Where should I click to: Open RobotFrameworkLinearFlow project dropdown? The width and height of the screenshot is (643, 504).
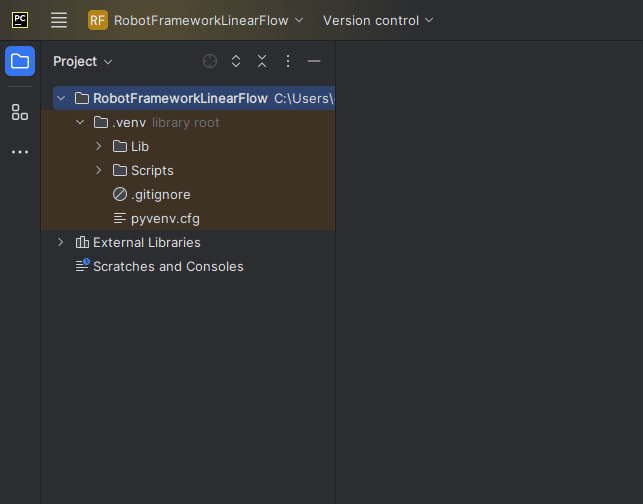(x=209, y=20)
